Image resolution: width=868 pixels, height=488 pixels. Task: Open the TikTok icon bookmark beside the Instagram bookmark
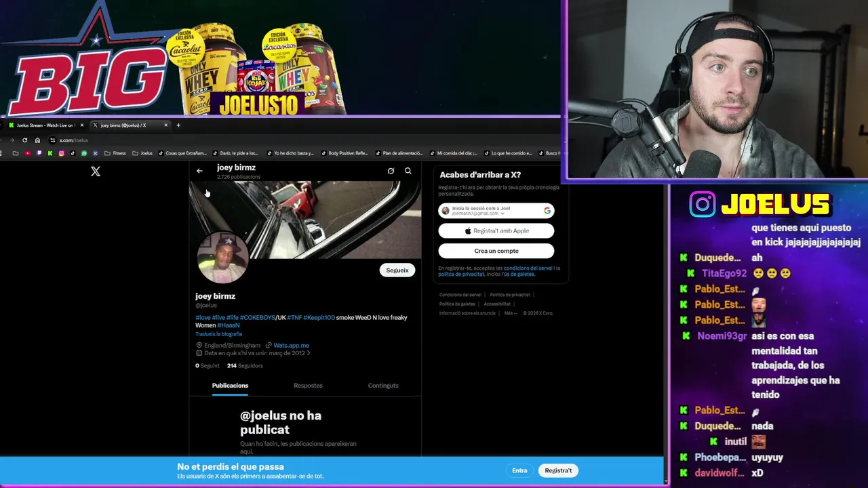[x=73, y=153]
